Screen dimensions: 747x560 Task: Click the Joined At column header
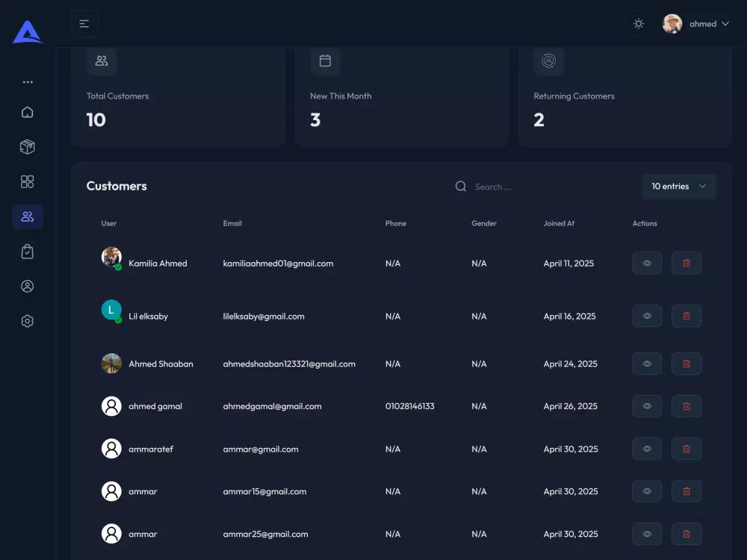coord(559,223)
